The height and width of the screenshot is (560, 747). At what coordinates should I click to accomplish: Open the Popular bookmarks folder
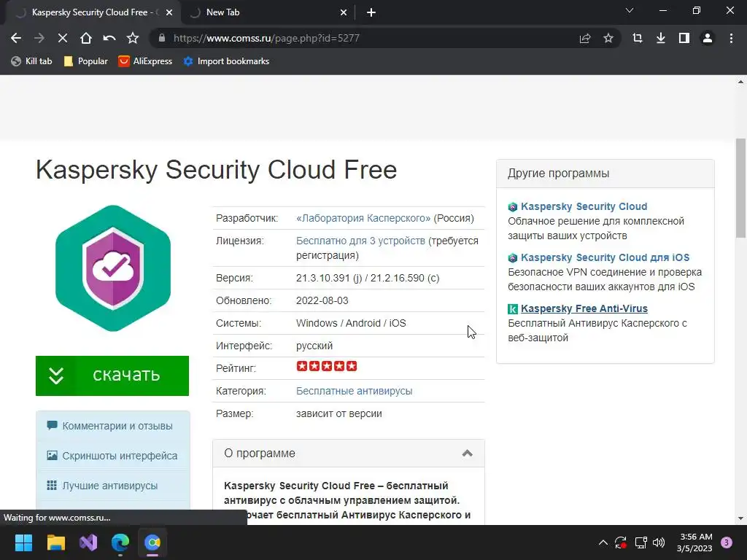(86, 61)
